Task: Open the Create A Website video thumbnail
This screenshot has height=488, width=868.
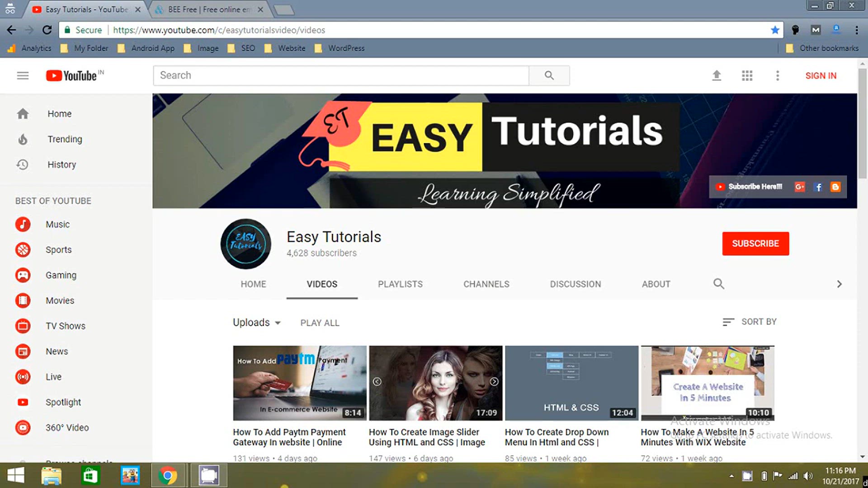Action: tap(708, 383)
